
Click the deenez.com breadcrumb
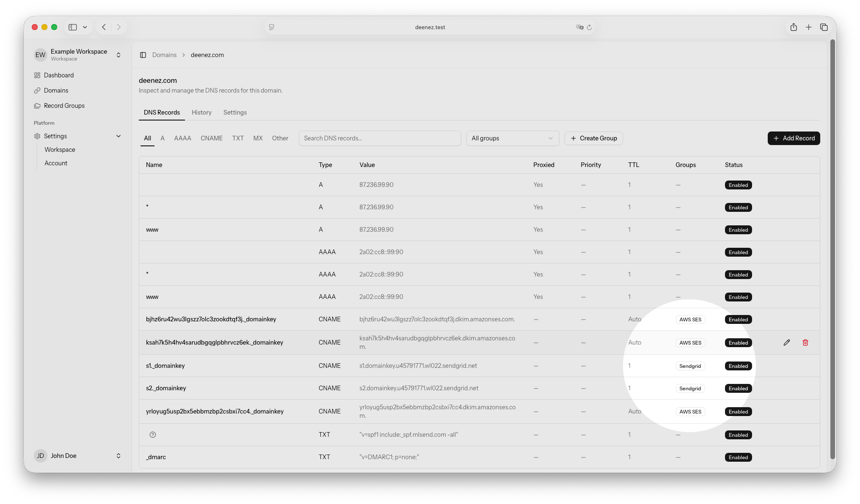(x=207, y=55)
